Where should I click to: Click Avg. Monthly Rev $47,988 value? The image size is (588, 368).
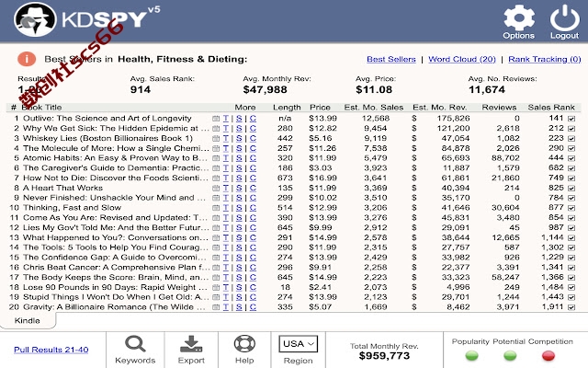coord(265,89)
